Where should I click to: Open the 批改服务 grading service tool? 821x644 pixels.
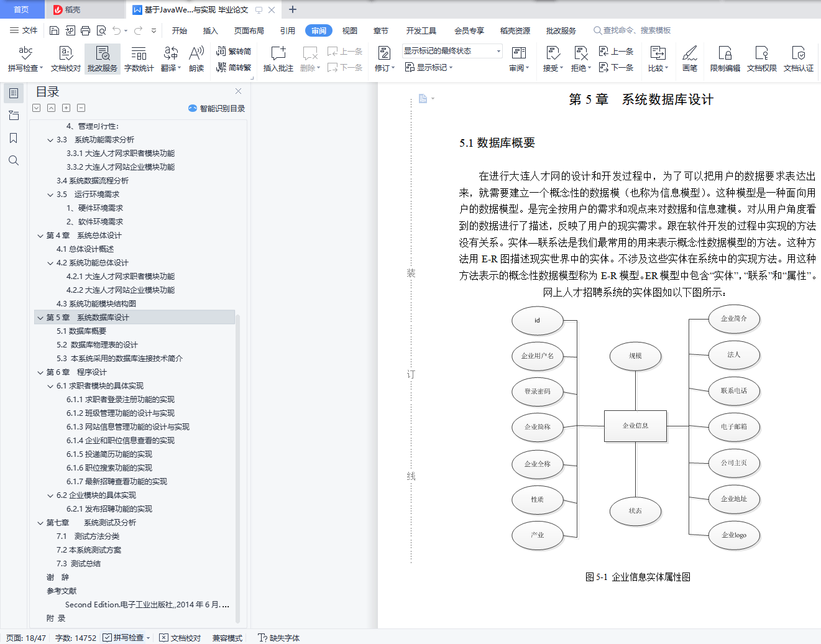coord(103,59)
